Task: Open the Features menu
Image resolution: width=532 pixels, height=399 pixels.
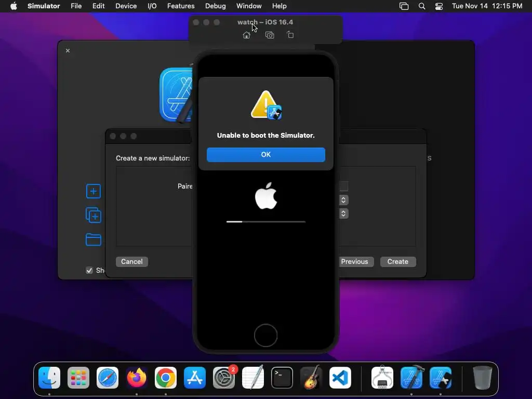Action: [181, 6]
